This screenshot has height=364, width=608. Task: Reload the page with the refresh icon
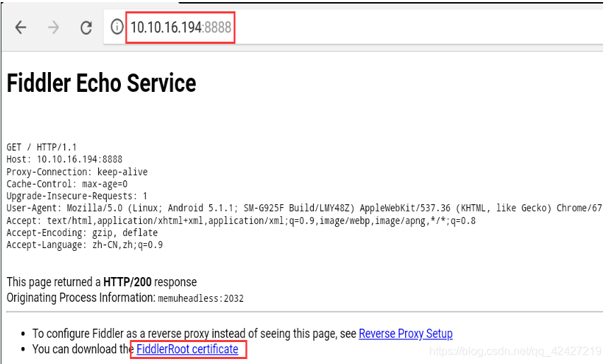(x=86, y=28)
